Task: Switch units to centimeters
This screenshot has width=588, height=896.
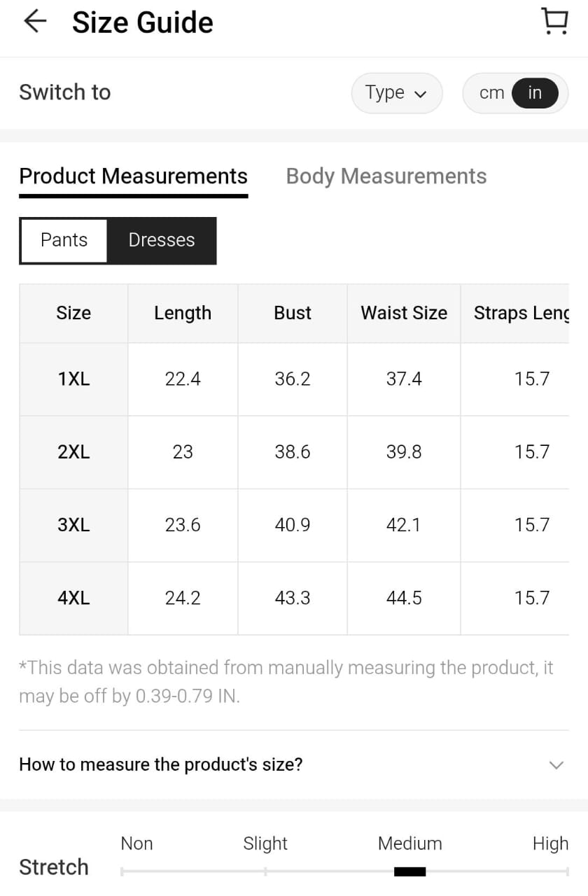Action: (491, 93)
